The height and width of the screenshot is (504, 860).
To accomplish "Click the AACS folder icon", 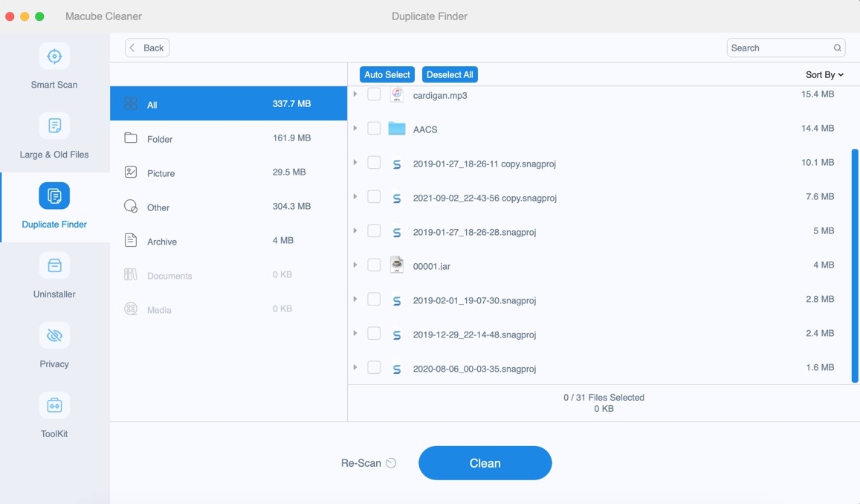I will [396, 129].
